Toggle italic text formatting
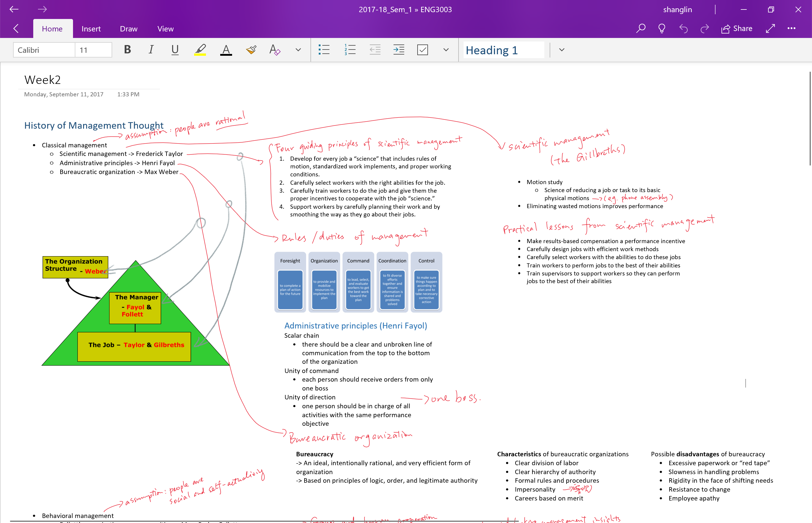This screenshot has height=523, width=812. pyautogui.click(x=151, y=50)
